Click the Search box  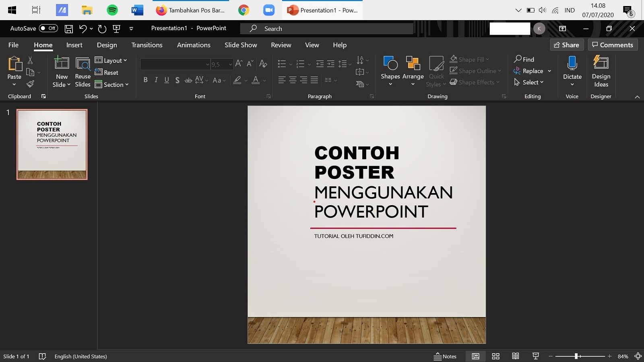coord(327,29)
